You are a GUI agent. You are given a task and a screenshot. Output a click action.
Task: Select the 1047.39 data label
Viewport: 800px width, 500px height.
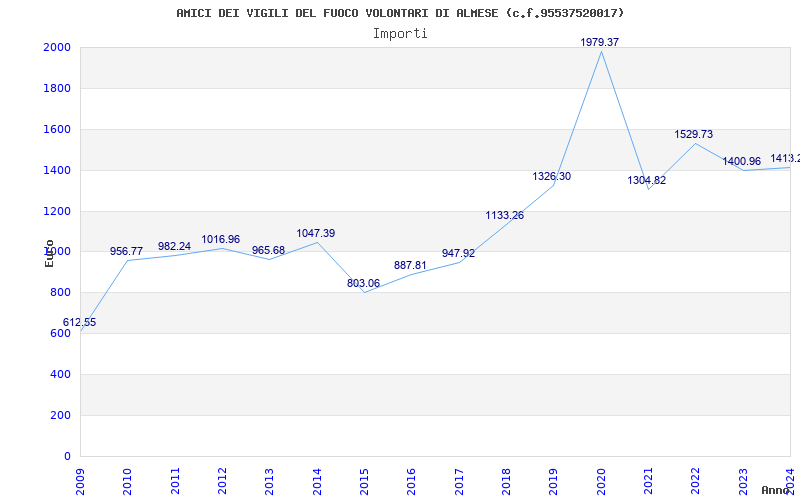click(x=316, y=233)
